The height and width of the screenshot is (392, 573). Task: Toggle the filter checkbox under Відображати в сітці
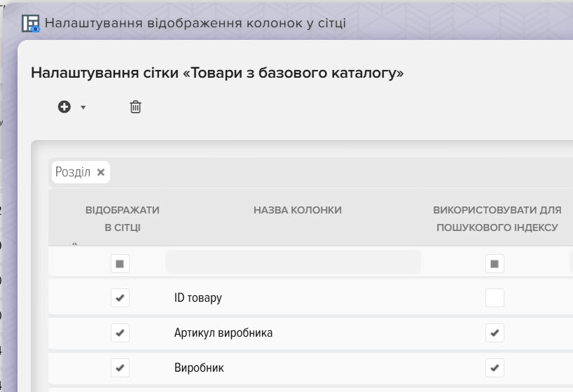click(x=120, y=264)
